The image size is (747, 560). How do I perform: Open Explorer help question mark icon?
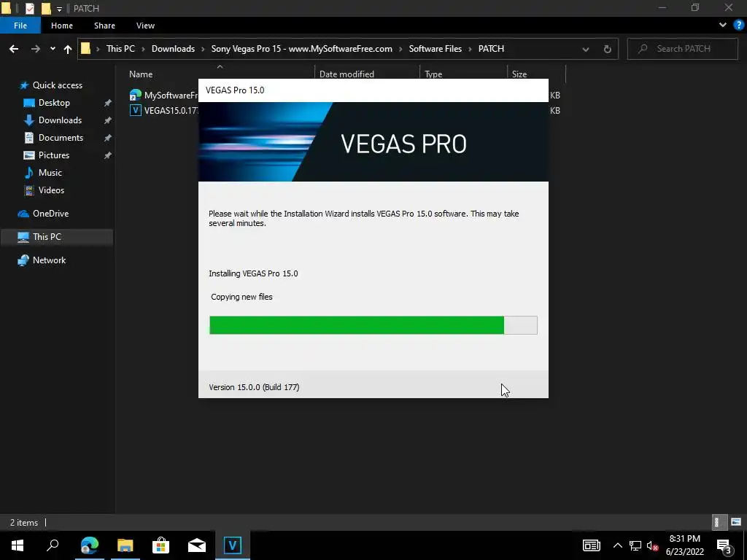(x=739, y=26)
